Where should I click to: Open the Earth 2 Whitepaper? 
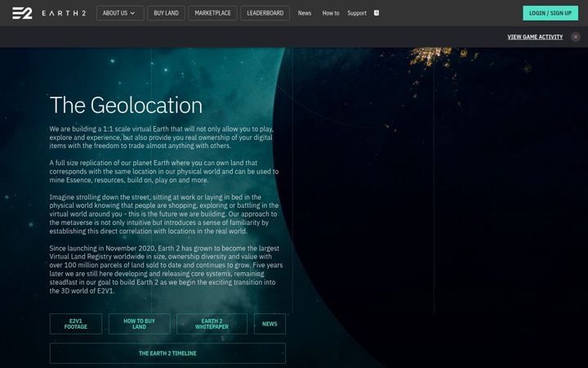pos(212,324)
